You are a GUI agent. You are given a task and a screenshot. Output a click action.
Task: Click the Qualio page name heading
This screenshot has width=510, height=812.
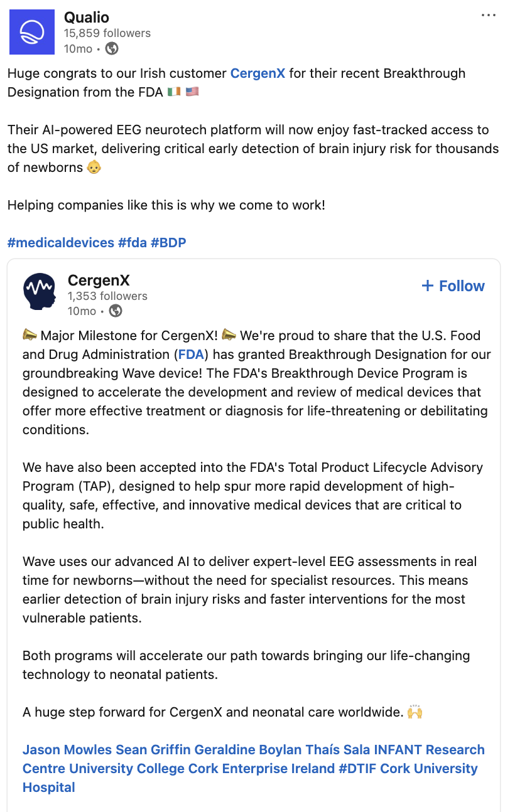(86, 17)
